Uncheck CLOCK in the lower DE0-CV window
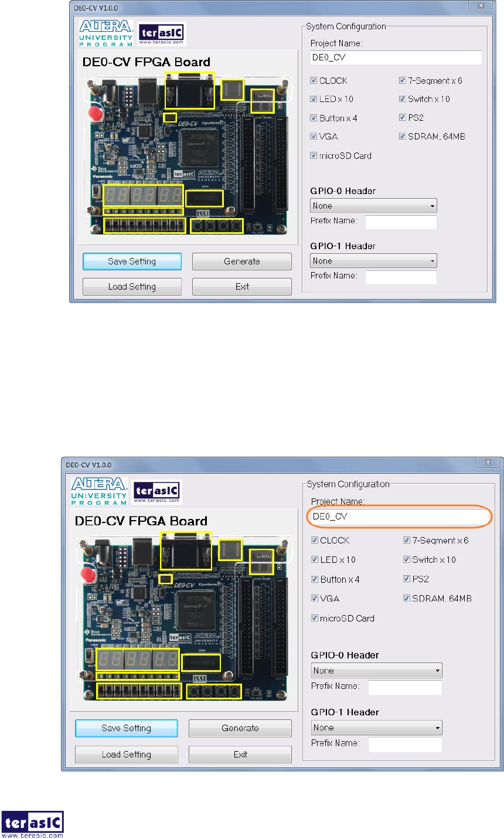 [315, 541]
